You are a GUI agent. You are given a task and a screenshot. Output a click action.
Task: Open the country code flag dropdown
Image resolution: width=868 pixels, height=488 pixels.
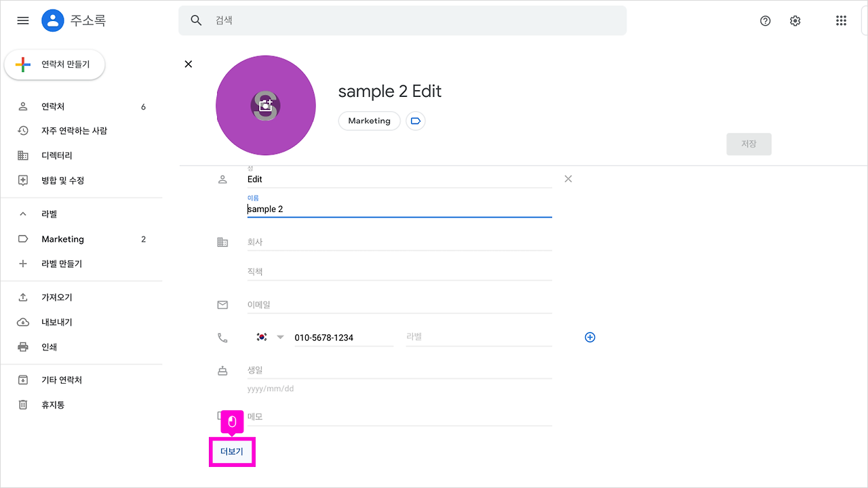(270, 337)
